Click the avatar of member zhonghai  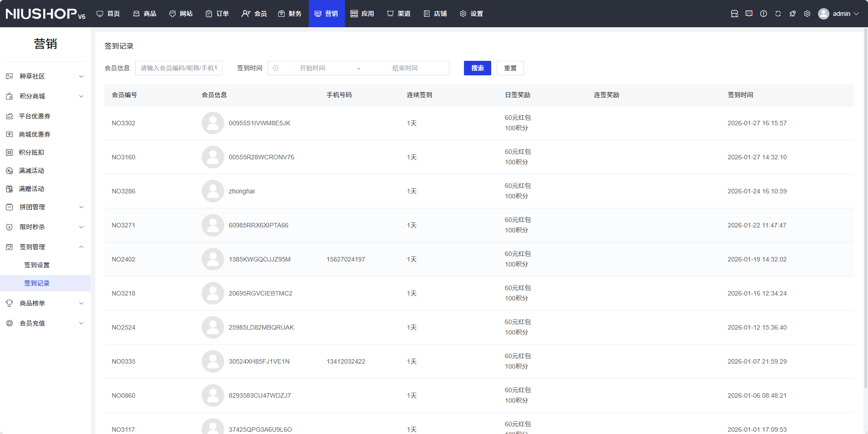pos(212,191)
